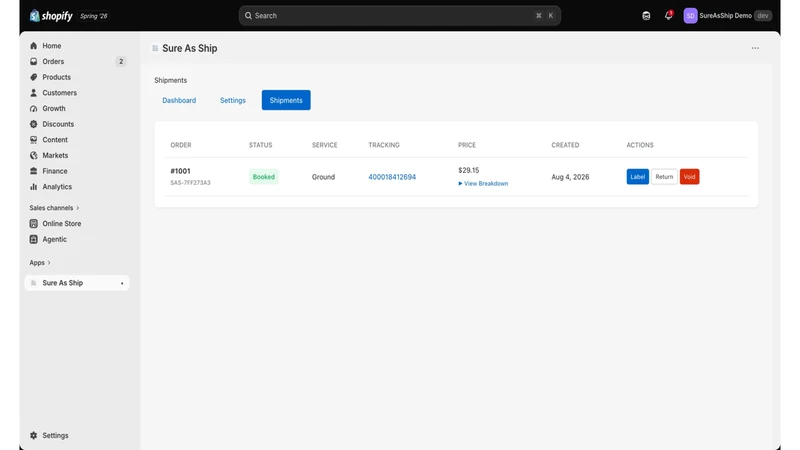Click the Growth icon
This screenshot has width=800, height=450.
click(34, 108)
